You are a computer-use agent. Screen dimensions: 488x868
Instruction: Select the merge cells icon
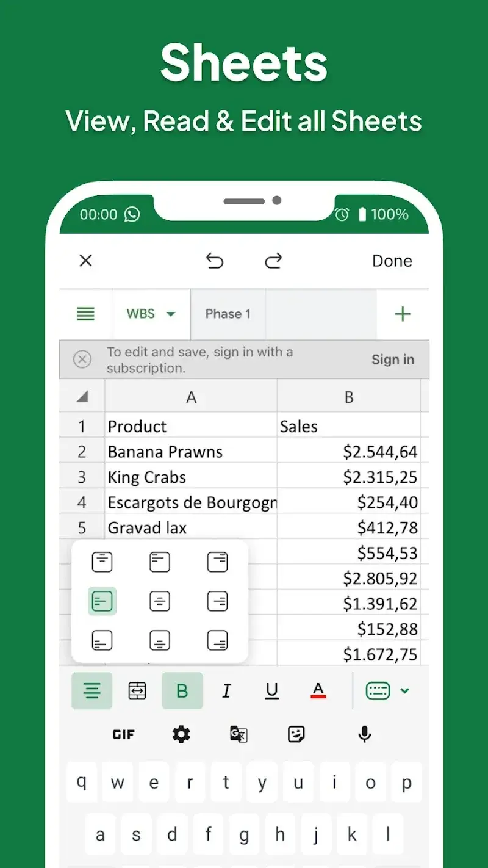tap(137, 690)
